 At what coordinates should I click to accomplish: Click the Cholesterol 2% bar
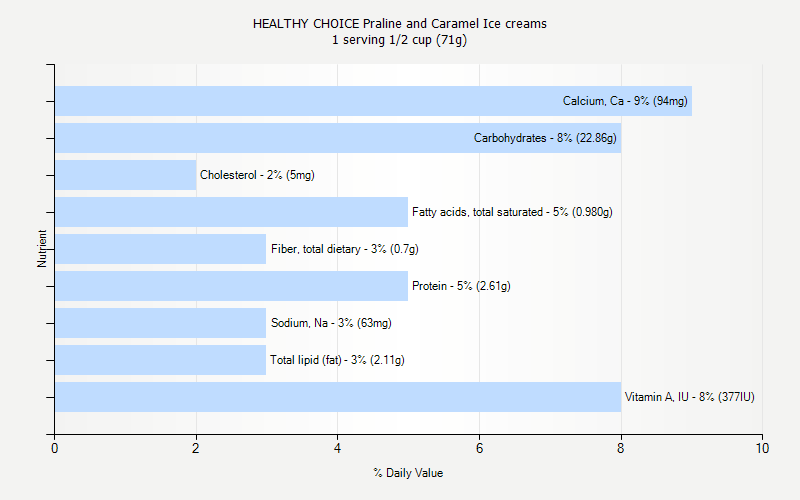(125, 175)
